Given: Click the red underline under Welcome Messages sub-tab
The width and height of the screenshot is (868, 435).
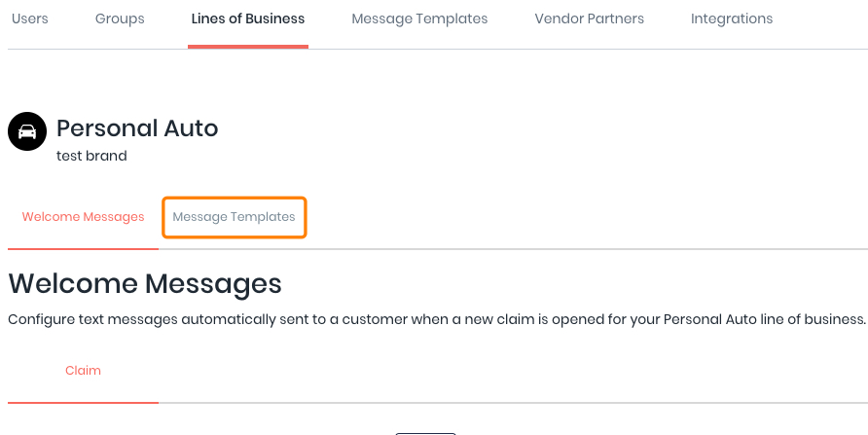Looking at the screenshot, I should [x=83, y=248].
